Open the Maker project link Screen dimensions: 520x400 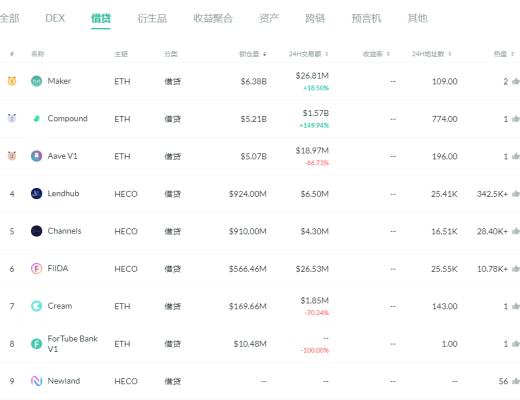click(59, 81)
